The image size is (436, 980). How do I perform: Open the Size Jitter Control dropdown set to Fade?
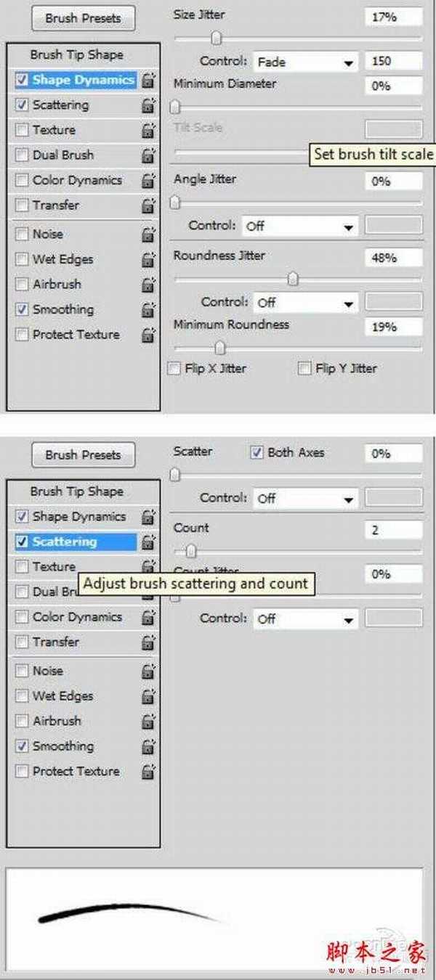pyautogui.click(x=305, y=62)
